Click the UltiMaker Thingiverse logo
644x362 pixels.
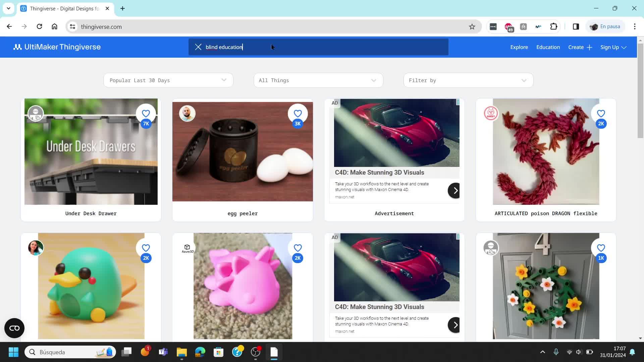57,47
